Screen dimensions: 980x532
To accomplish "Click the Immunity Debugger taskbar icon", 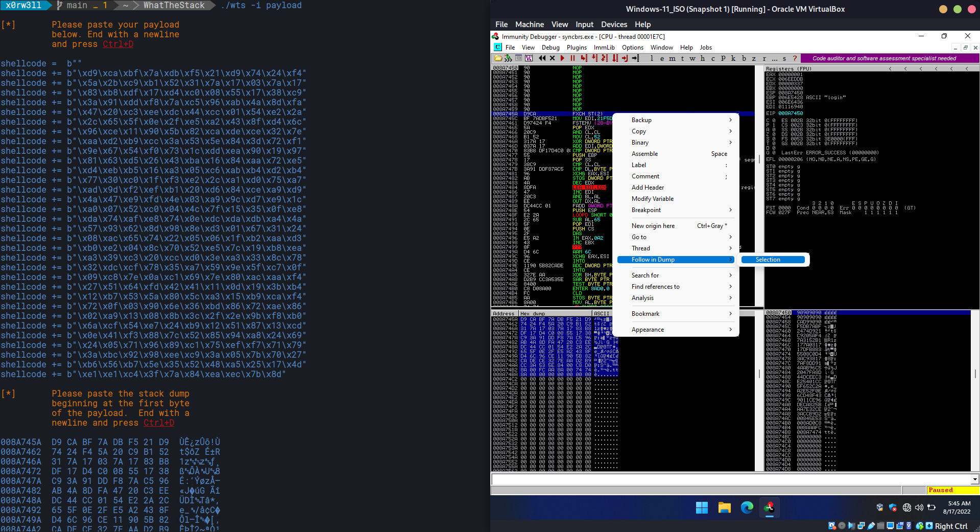I will pyautogui.click(x=769, y=507).
